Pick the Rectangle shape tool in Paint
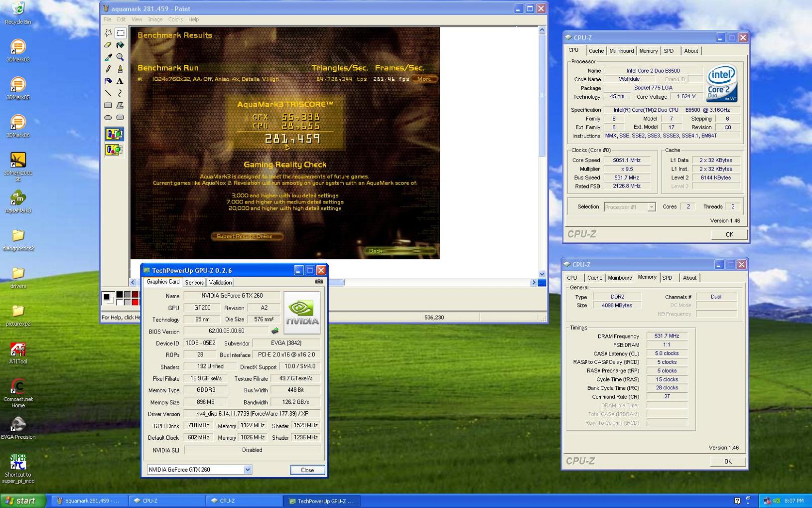This screenshot has height=508, width=812. pos(108,105)
